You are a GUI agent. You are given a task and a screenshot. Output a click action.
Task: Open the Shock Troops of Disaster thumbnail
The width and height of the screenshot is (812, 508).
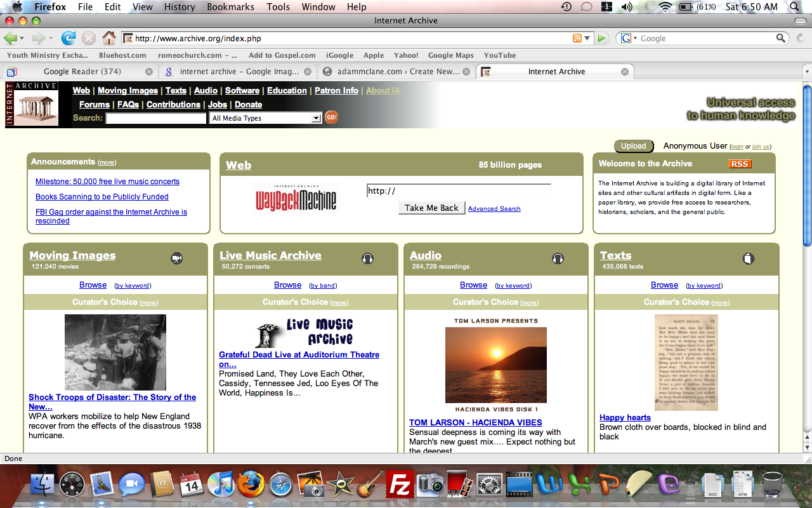(x=115, y=352)
